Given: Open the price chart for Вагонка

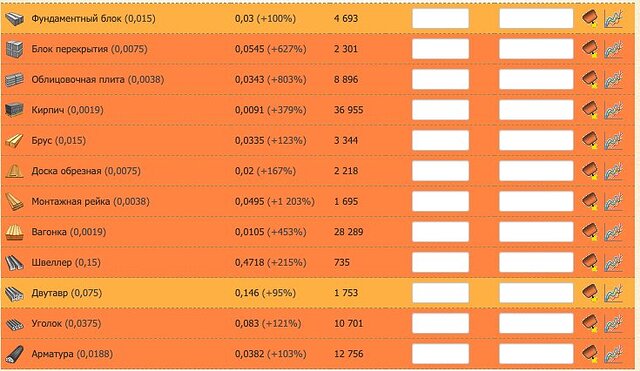Looking at the screenshot, I should tap(613, 232).
